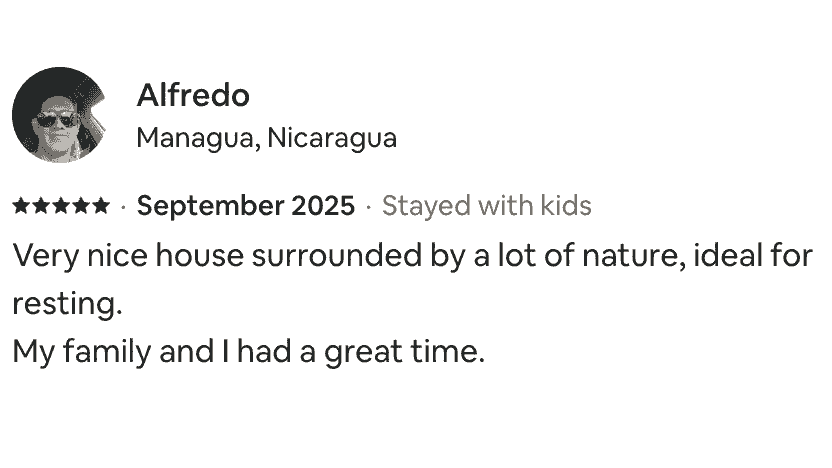
Task: Click the word Managua in location
Action: tap(198, 138)
